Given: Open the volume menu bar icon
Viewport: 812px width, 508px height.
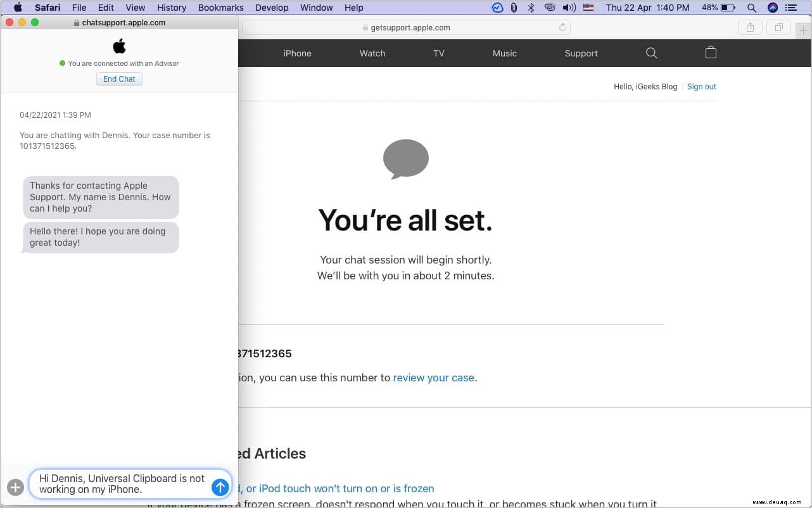Looking at the screenshot, I should click(569, 8).
